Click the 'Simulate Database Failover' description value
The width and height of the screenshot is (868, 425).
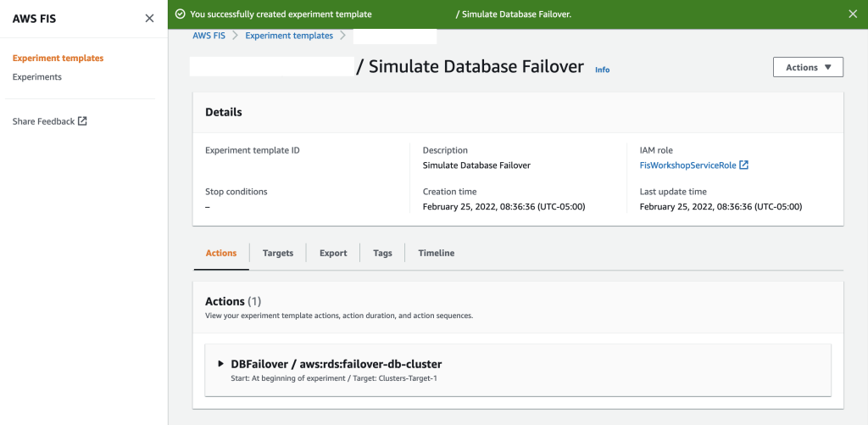click(476, 165)
